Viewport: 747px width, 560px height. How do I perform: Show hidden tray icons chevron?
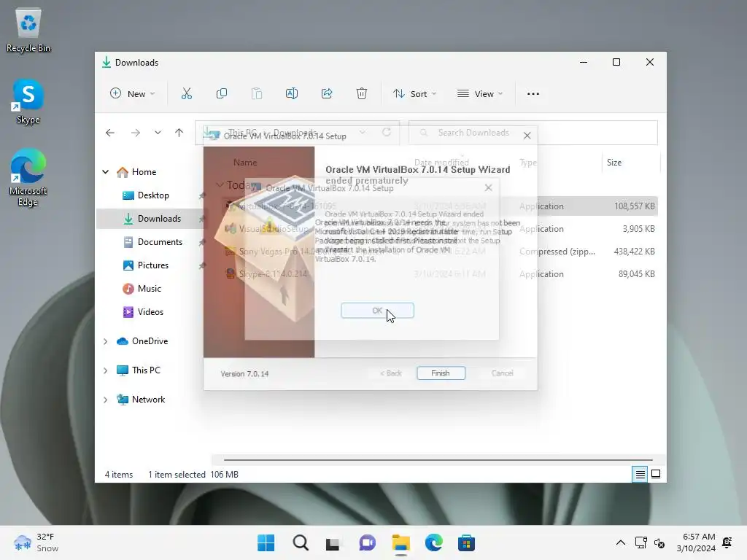click(621, 542)
